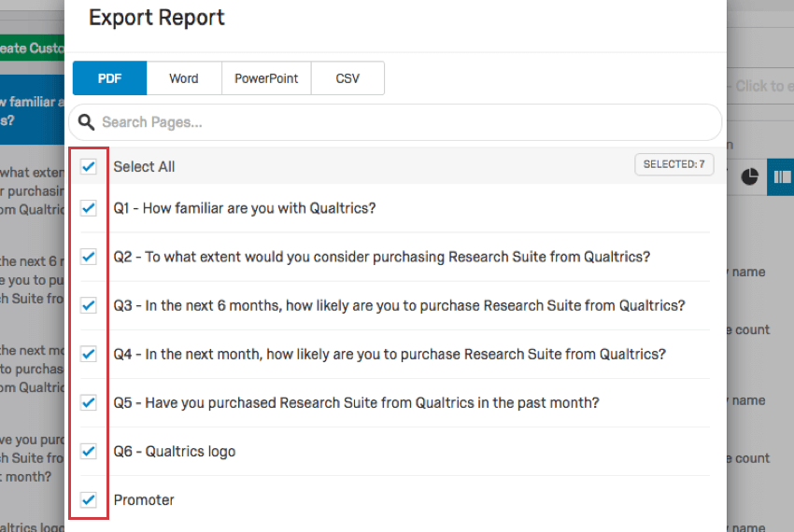Untick the Q4 next month checkbox
Screen dimensions: 794x532
coord(89,354)
